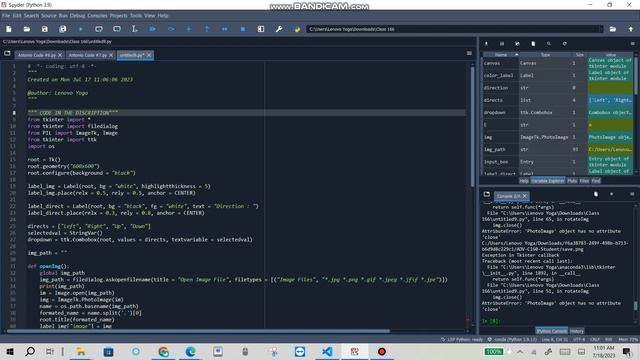
Task: Run the file with the green play icon
Action: click(81, 29)
